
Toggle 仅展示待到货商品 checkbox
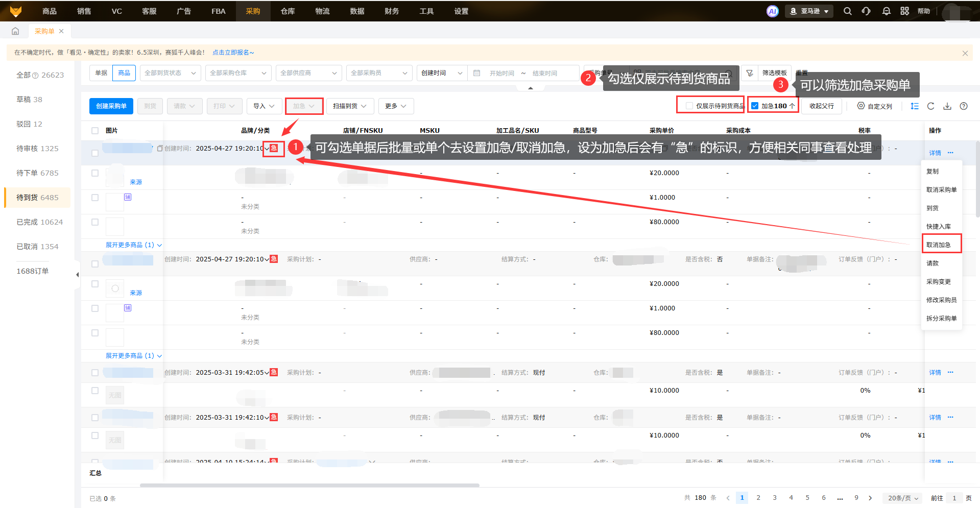tap(689, 106)
